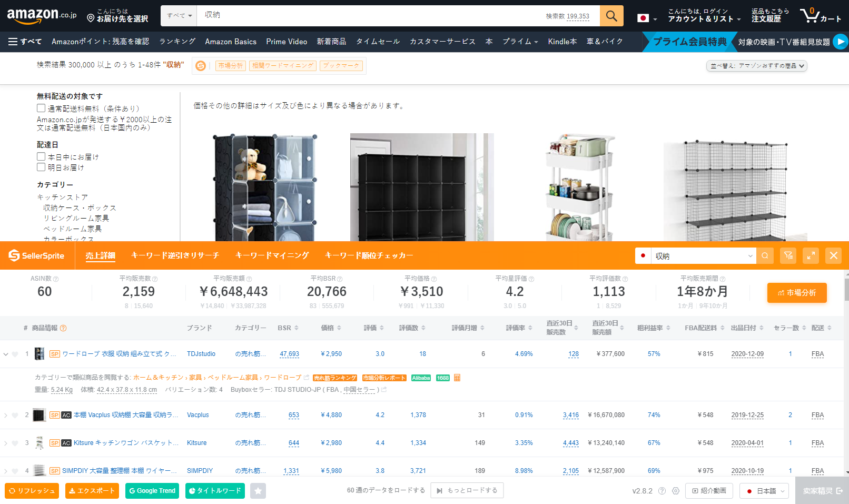Screen dimensions: 849x504
Task: Click もっとロードする button
Action: [x=467, y=490]
